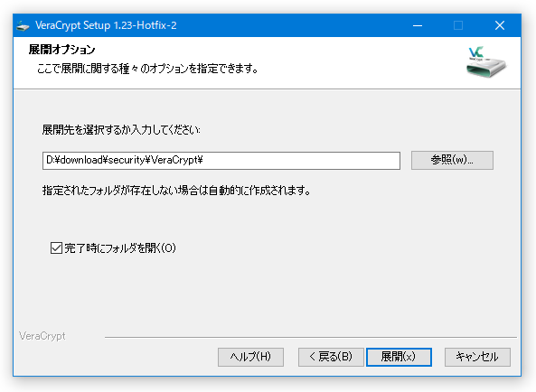Click the 展開先を選択するか入力してください label
Viewport: 536px width, 392px height.
[x=121, y=130]
